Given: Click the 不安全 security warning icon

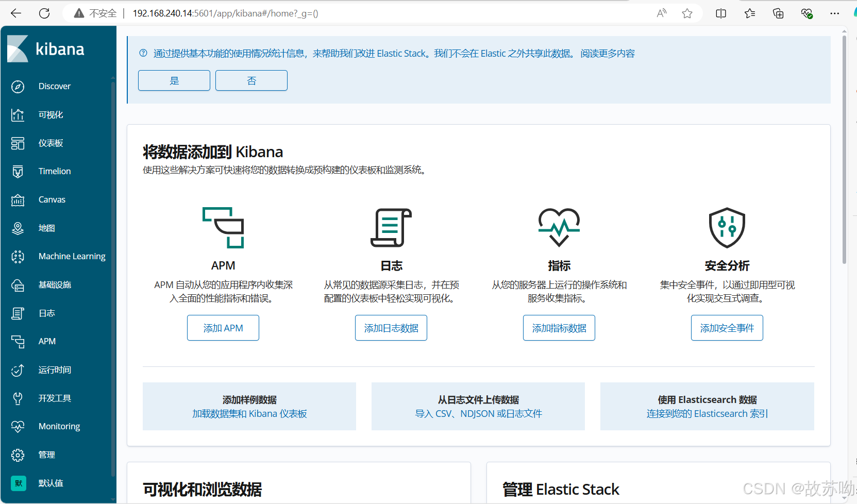Looking at the screenshot, I should (79, 13).
